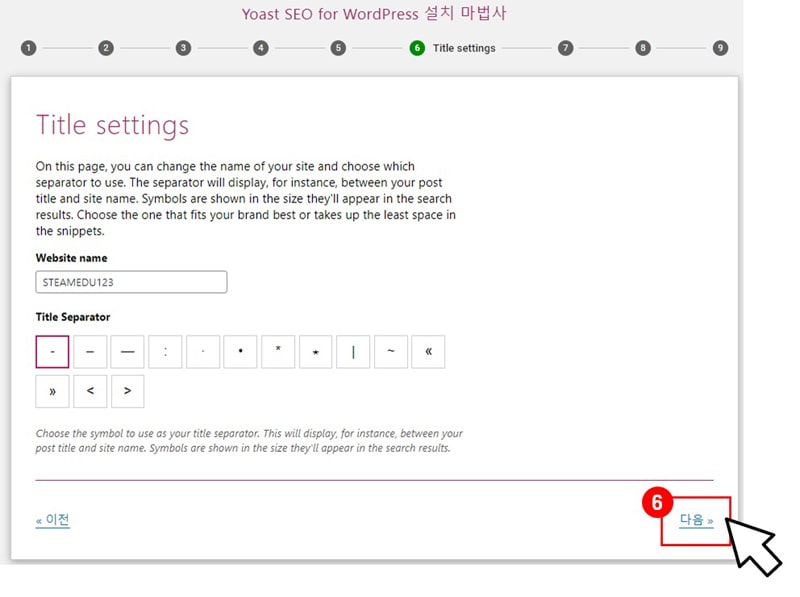
Task: Pick the tilde separator
Action: click(391, 352)
